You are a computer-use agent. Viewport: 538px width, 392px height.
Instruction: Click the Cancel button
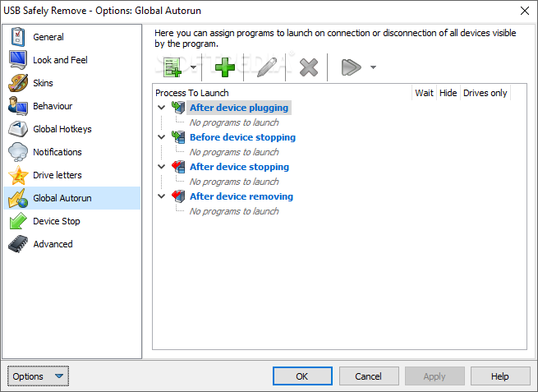click(x=369, y=376)
